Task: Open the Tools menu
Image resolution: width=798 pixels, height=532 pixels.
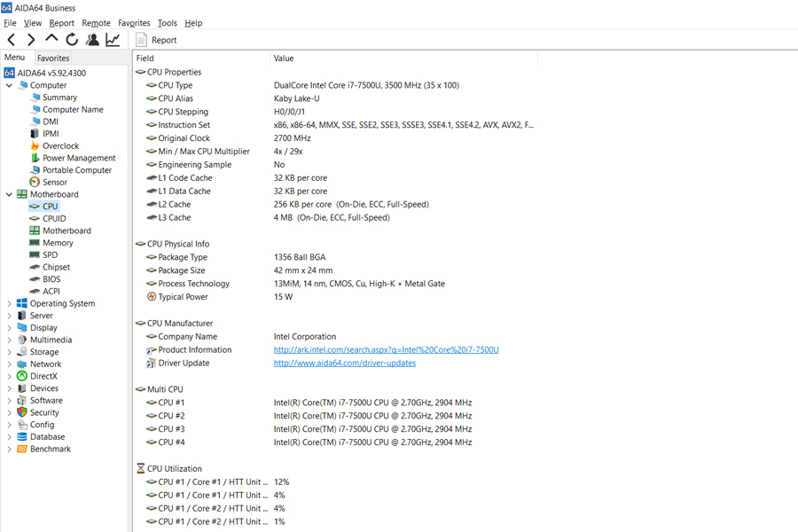Action: [x=168, y=23]
